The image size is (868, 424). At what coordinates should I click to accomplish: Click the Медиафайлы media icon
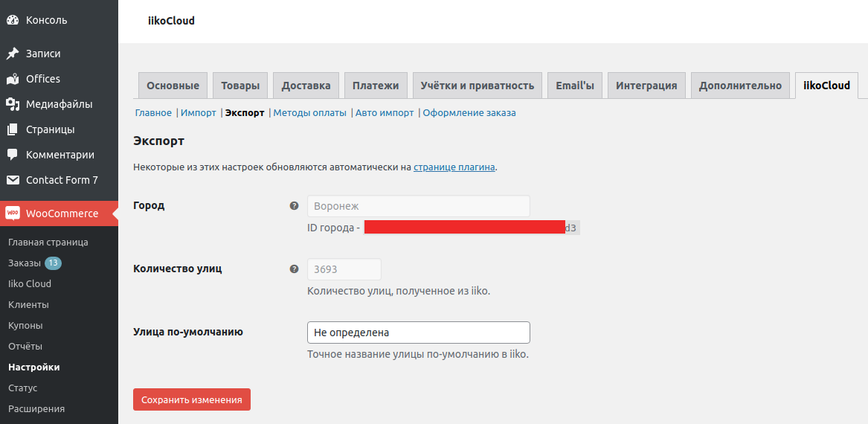point(13,104)
